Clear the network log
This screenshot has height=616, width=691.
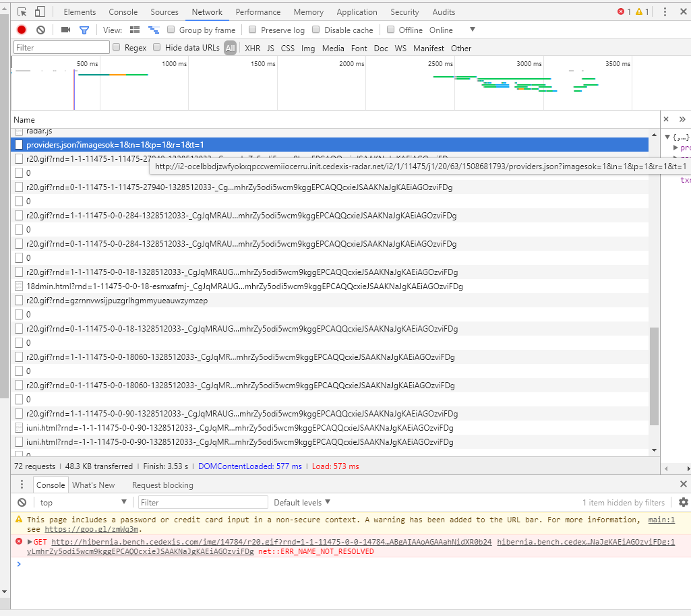(40, 30)
